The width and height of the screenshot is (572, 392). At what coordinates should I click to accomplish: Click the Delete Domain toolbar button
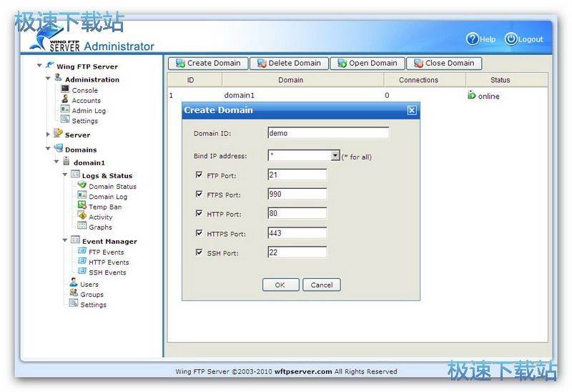tap(289, 63)
